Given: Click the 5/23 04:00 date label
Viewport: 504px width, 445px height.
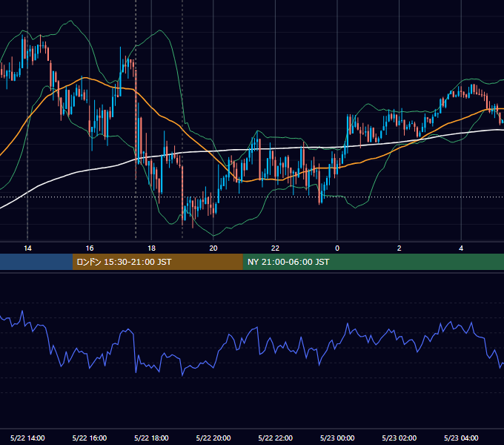Looking at the screenshot, I should coord(461,438).
